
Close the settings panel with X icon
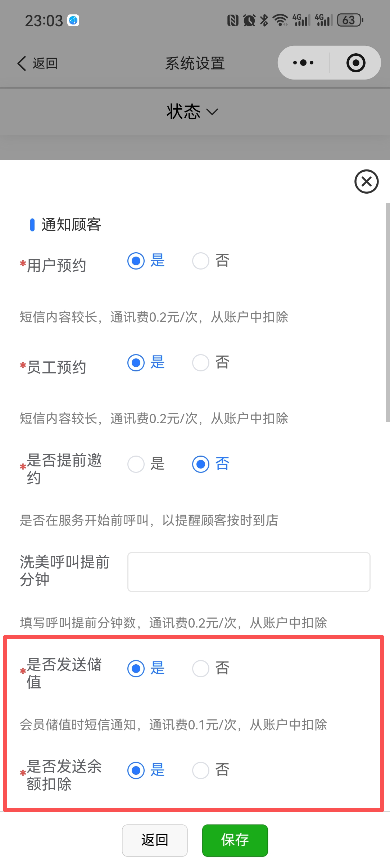tap(366, 181)
